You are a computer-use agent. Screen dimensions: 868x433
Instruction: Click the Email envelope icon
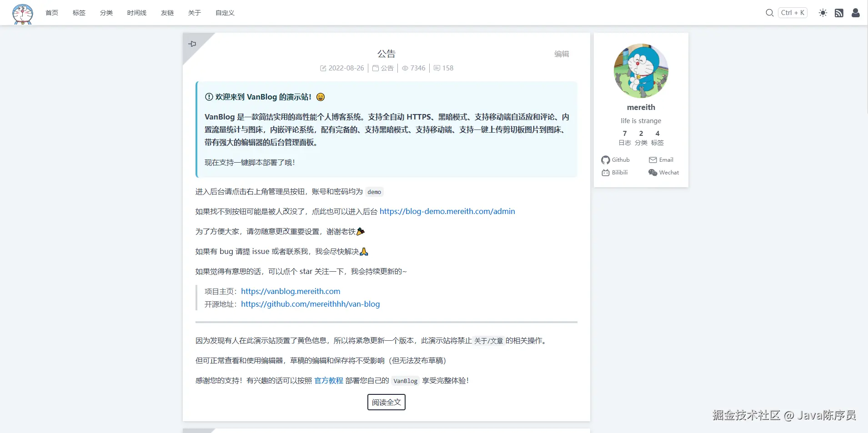pos(653,160)
